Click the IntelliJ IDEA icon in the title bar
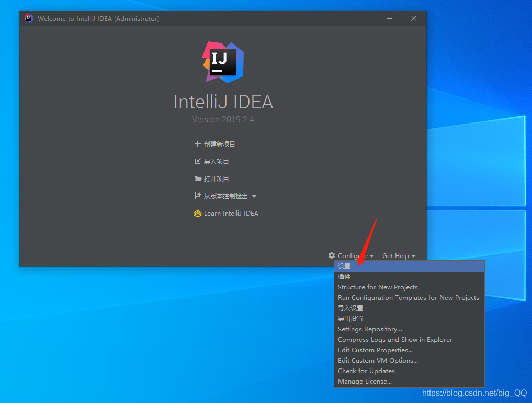 click(29, 18)
